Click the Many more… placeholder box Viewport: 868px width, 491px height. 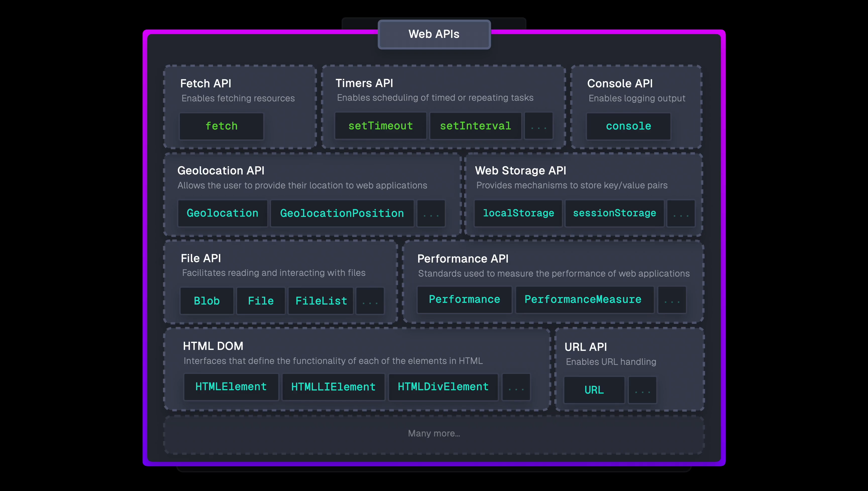coord(434,434)
